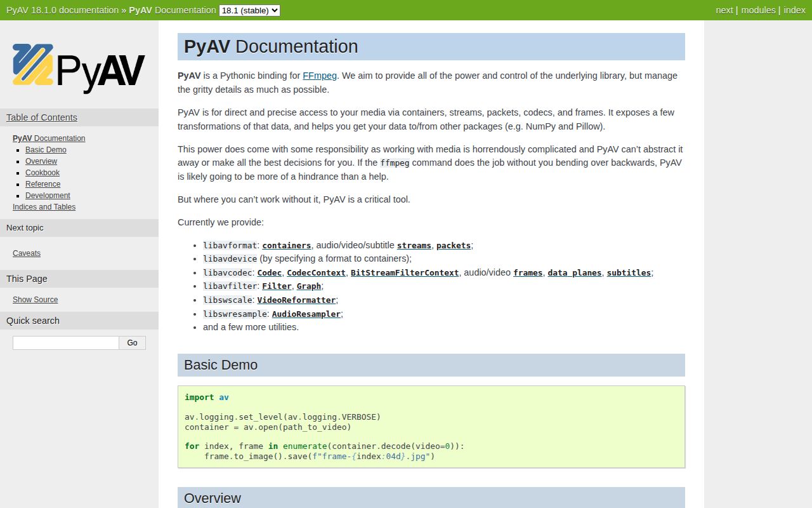The image size is (812, 508).
Task: Click the libavformat code label
Action: pos(230,246)
